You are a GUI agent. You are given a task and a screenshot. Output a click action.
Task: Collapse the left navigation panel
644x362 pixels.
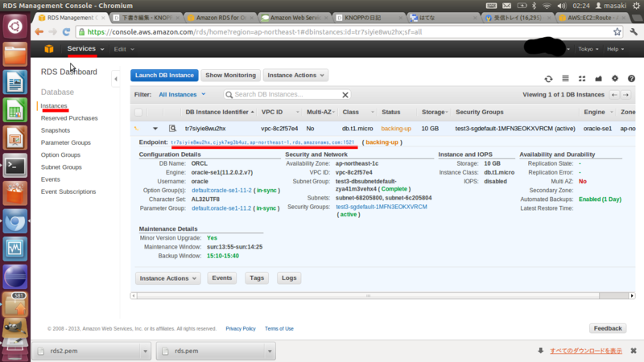pyautogui.click(x=116, y=79)
